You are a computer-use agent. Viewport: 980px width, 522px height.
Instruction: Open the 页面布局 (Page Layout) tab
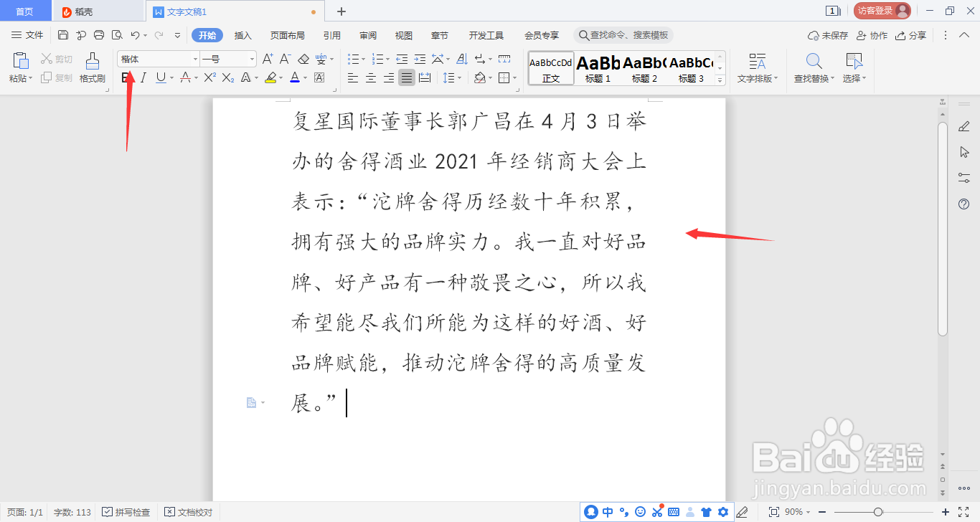(287, 34)
